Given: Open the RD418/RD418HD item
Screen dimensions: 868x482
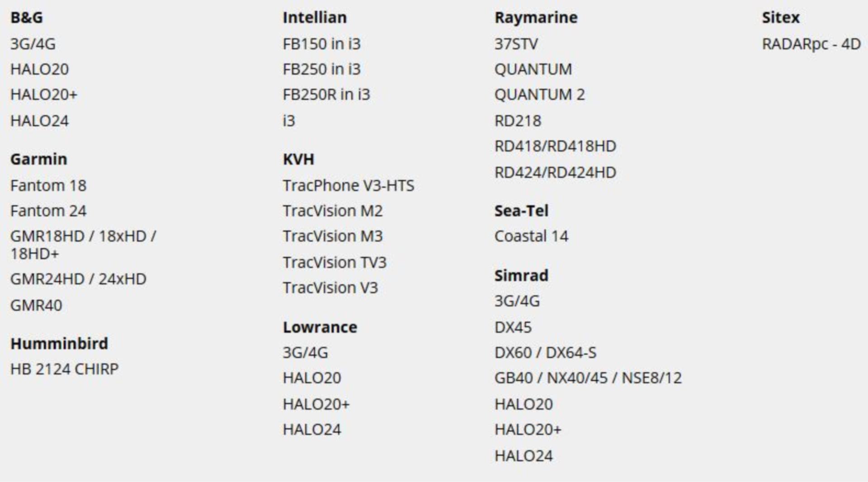Looking at the screenshot, I should point(555,146).
